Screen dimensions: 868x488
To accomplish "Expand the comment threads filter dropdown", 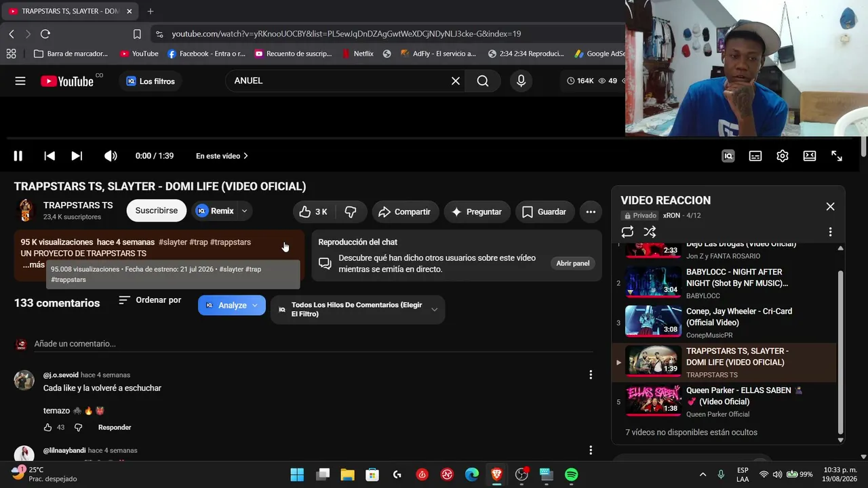I will 358,309.
